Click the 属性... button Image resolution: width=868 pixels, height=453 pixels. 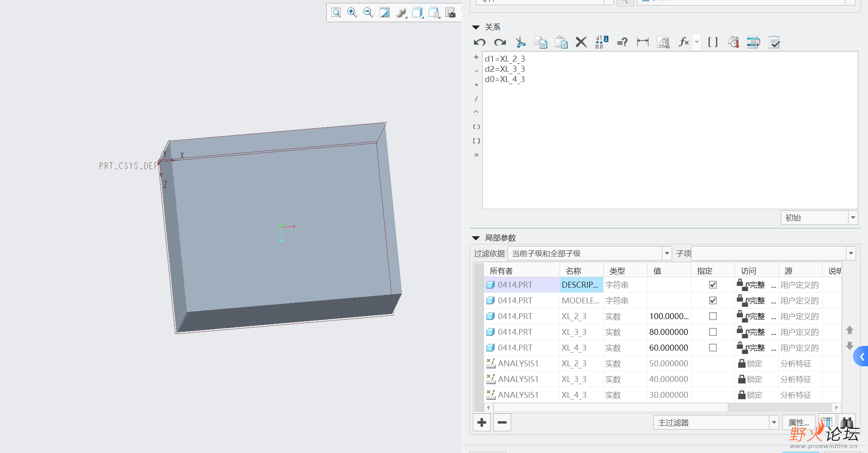point(798,422)
